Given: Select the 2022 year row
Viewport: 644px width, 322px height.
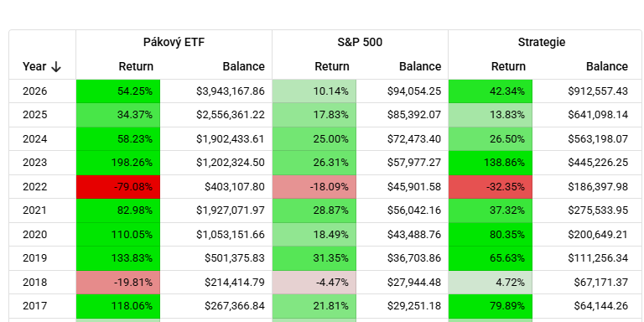Looking at the screenshot, I should 325,187.
